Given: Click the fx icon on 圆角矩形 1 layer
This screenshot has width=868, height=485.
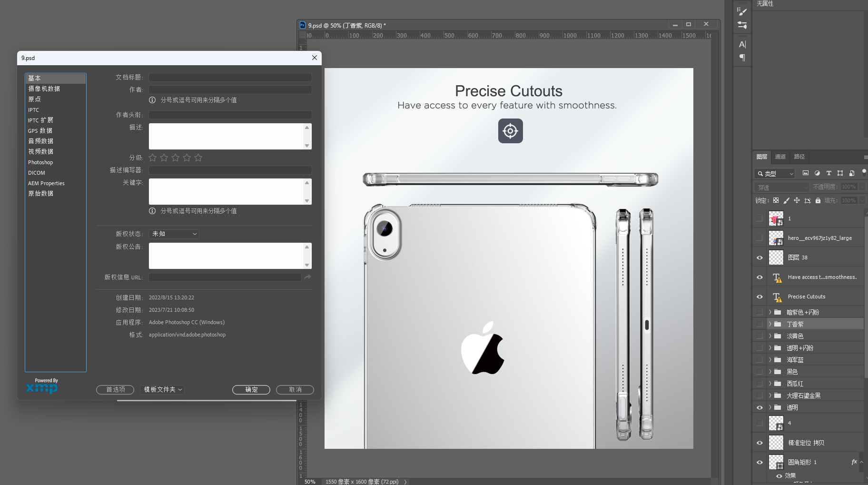Looking at the screenshot, I should click(x=854, y=462).
